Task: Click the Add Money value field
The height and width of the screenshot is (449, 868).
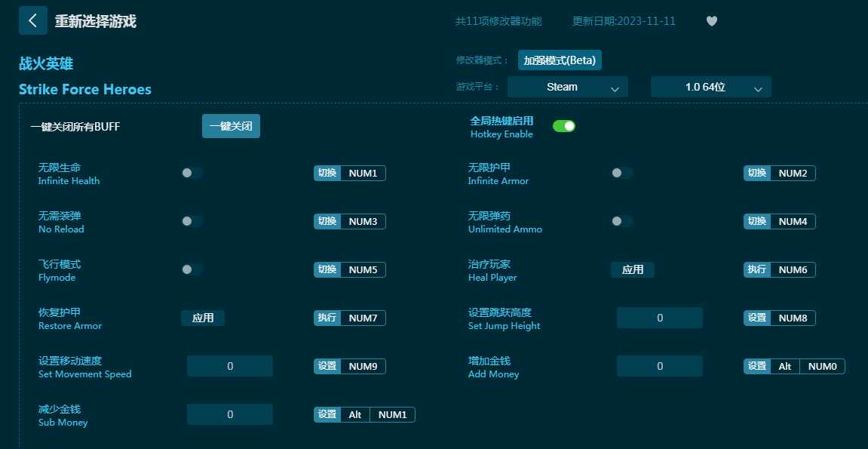Action: pos(660,366)
